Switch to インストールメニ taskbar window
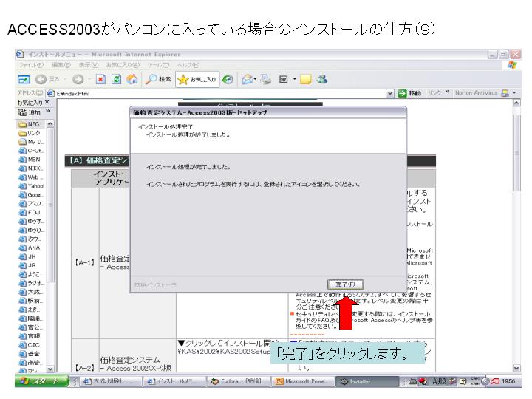 click(x=175, y=381)
